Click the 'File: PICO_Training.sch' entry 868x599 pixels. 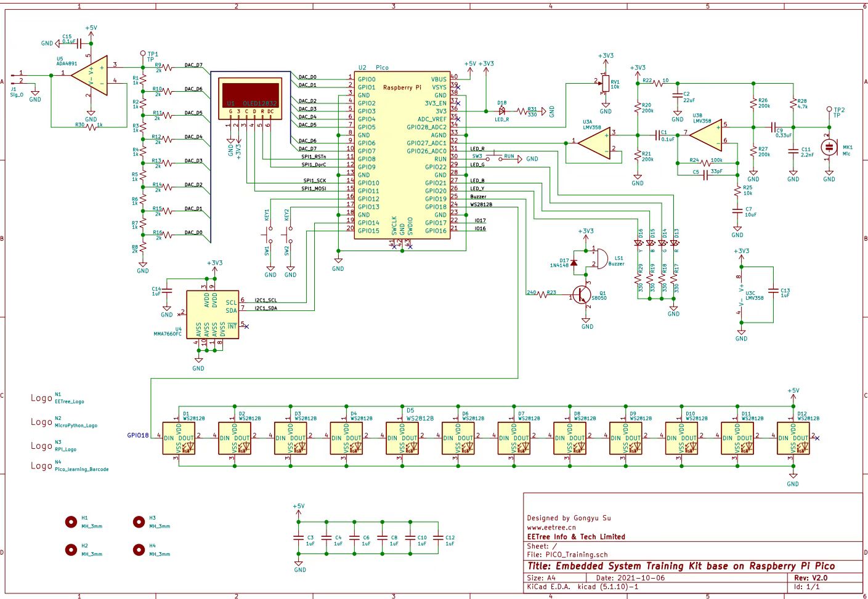tap(567, 554)
